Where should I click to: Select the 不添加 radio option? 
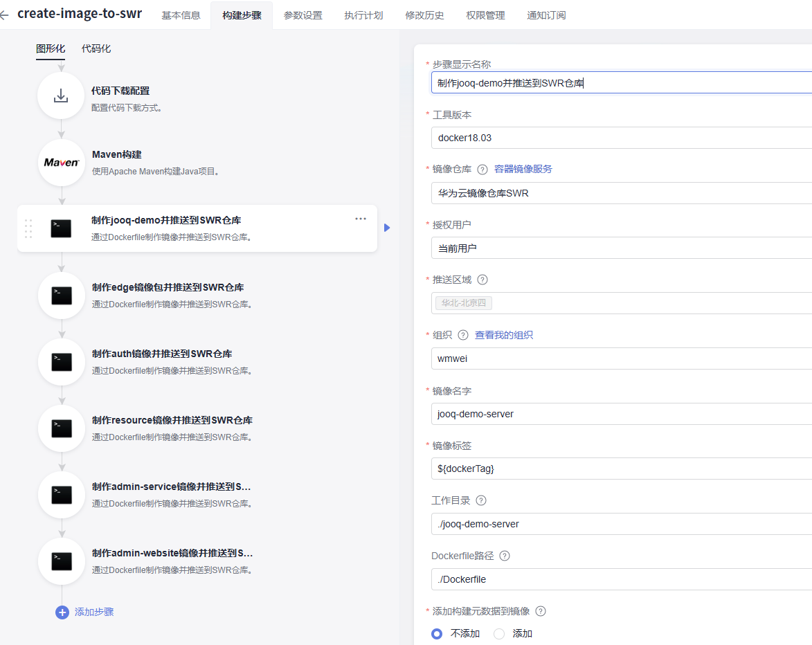pos(437,634)
